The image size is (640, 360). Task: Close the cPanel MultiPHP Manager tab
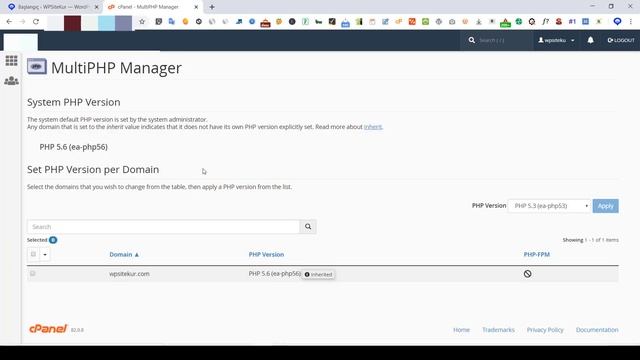(196, 7)
